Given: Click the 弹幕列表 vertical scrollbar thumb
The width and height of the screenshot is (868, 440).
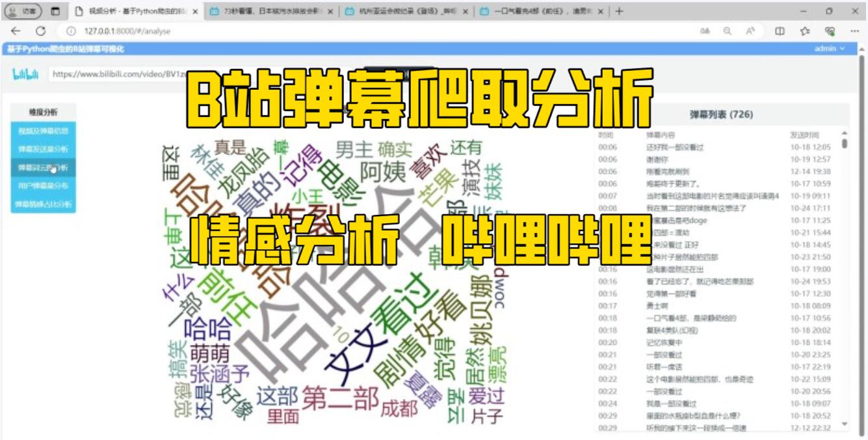Looking at the screenshot, I should [845, 143].
